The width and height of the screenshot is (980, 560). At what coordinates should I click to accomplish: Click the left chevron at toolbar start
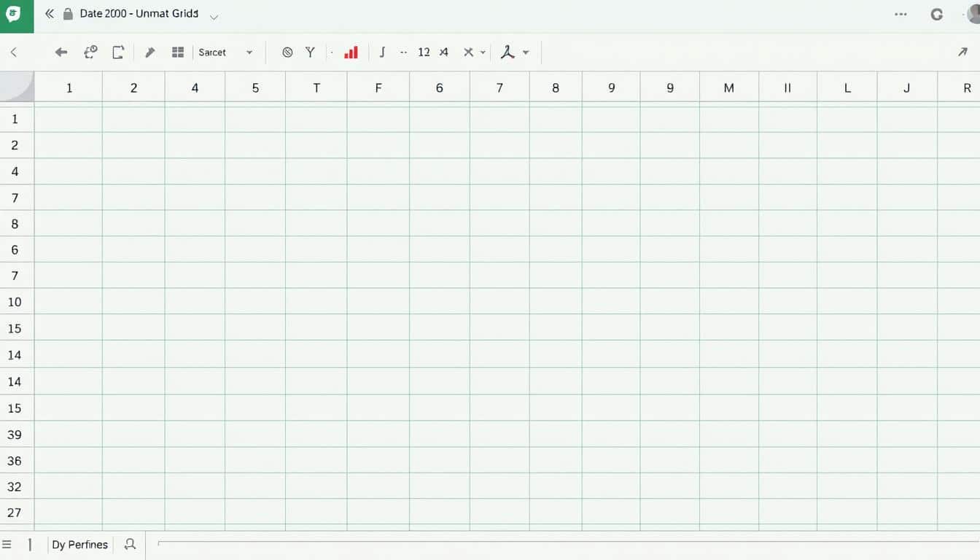[x=13, y=52]
